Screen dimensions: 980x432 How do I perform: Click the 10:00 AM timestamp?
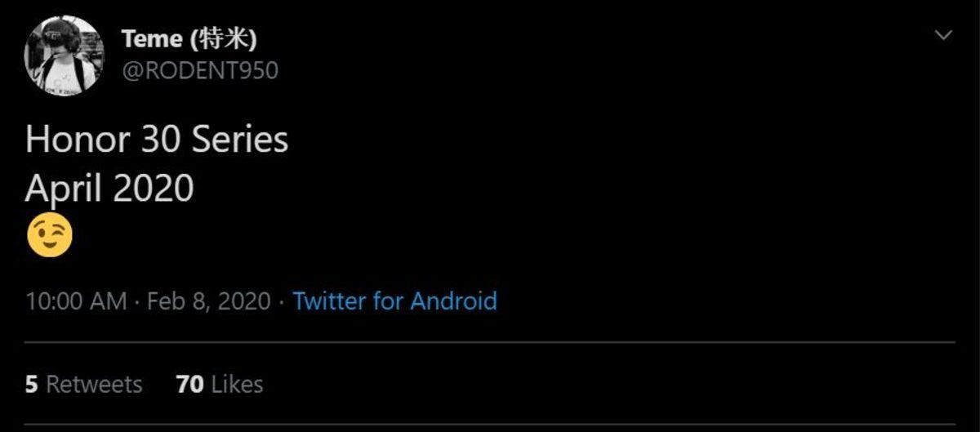(76, 301)
